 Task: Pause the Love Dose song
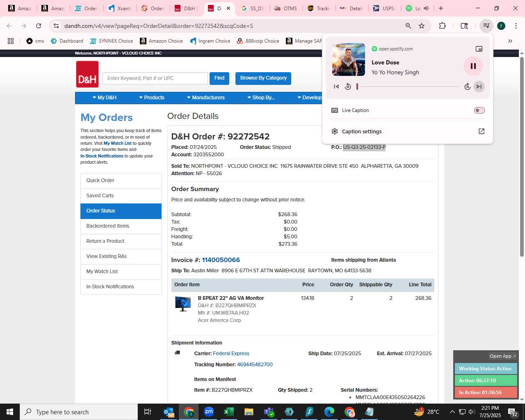tap(473, 66)
